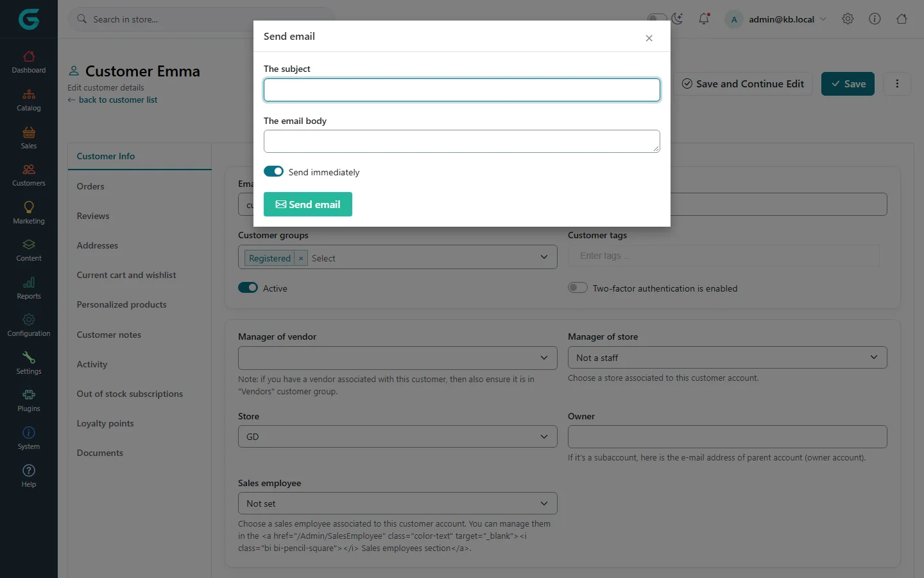Expand the Customer groups dropdown
The height and width of the screenshot is (578, 924).
[544, 257]
